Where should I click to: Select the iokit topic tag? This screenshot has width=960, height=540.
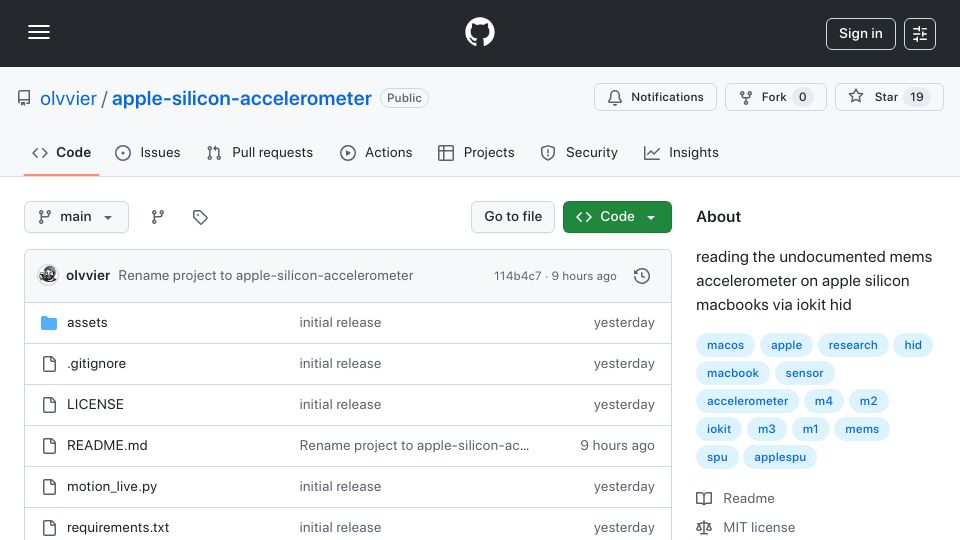pos(719,430)
